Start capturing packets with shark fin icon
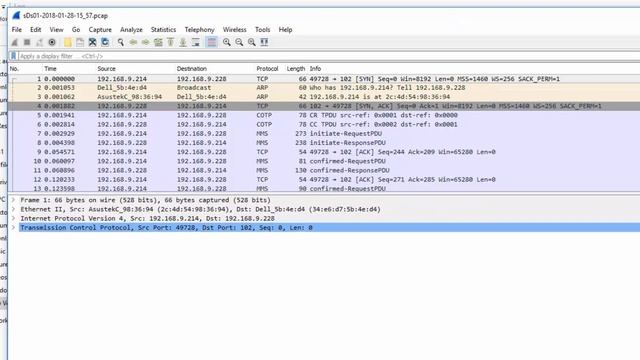This screenshot has height=360, width=640. click(15, 42)
